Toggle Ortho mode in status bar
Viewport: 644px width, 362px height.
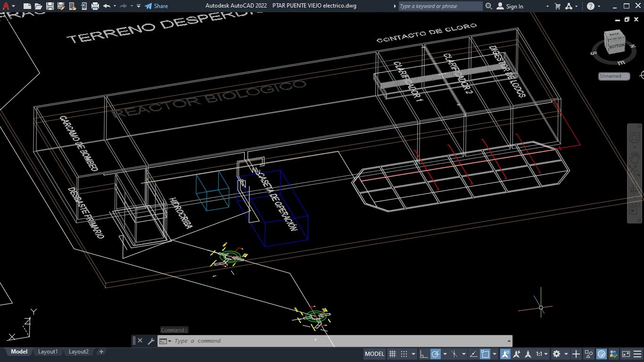(424, 354)
